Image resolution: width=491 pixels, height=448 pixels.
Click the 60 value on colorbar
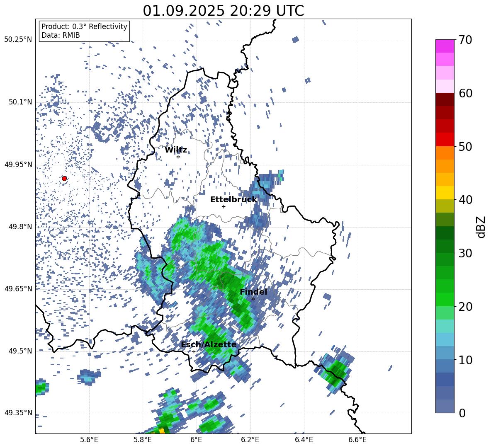[x=465, y=93]
